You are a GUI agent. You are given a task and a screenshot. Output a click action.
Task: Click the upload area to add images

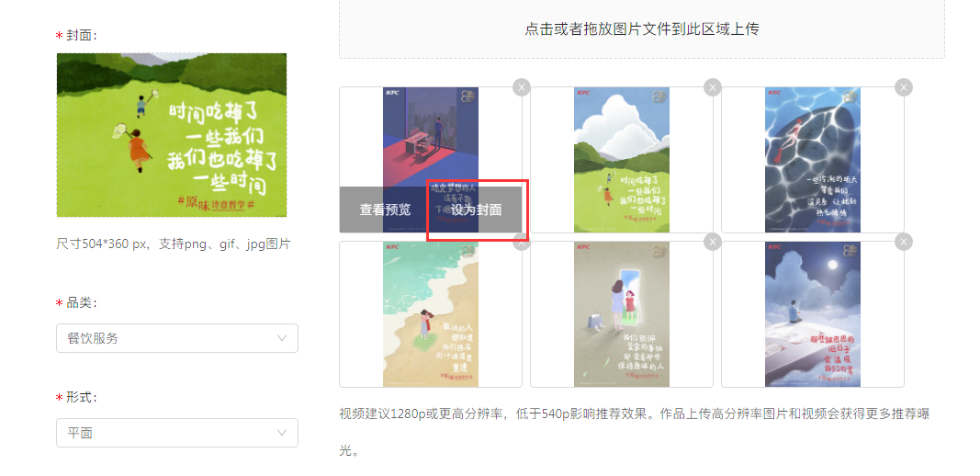(x=642, y=28)
